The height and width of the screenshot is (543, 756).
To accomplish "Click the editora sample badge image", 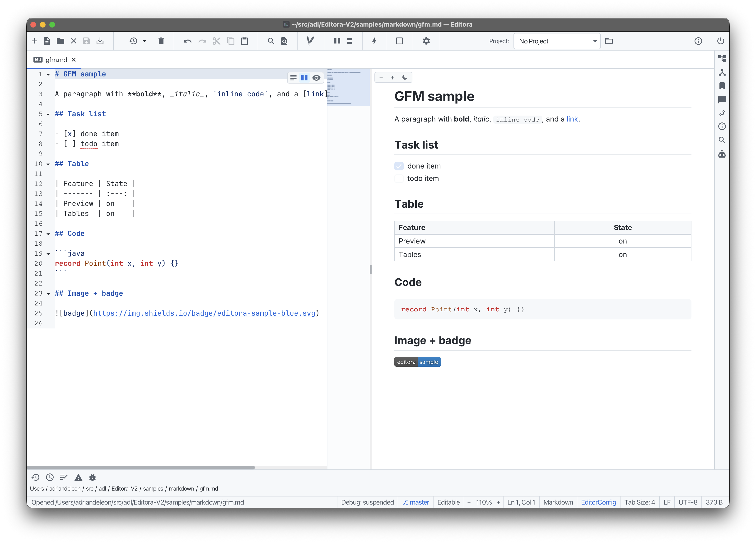I will pos(417,362).
